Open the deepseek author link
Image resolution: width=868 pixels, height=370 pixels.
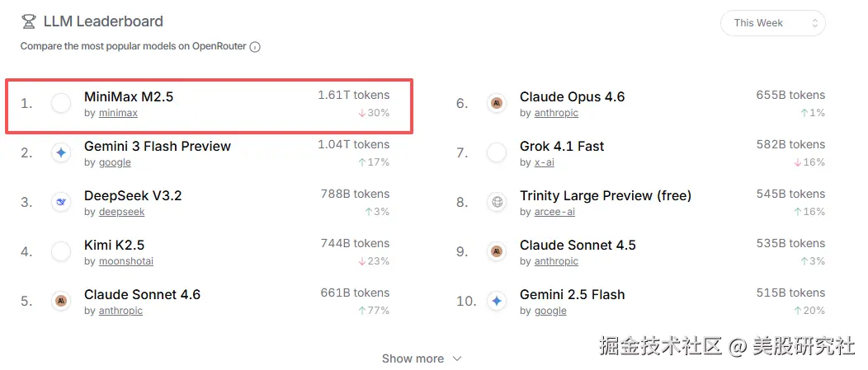(x=122, y=212)
